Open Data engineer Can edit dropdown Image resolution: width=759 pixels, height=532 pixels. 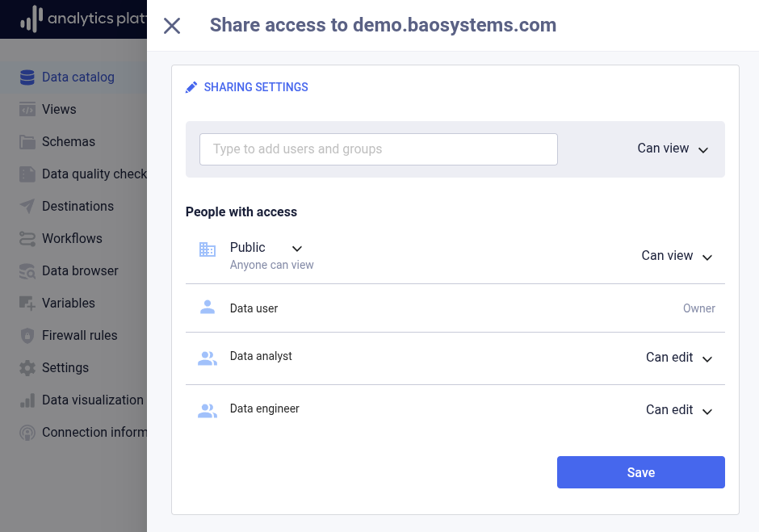click(679, 410)
